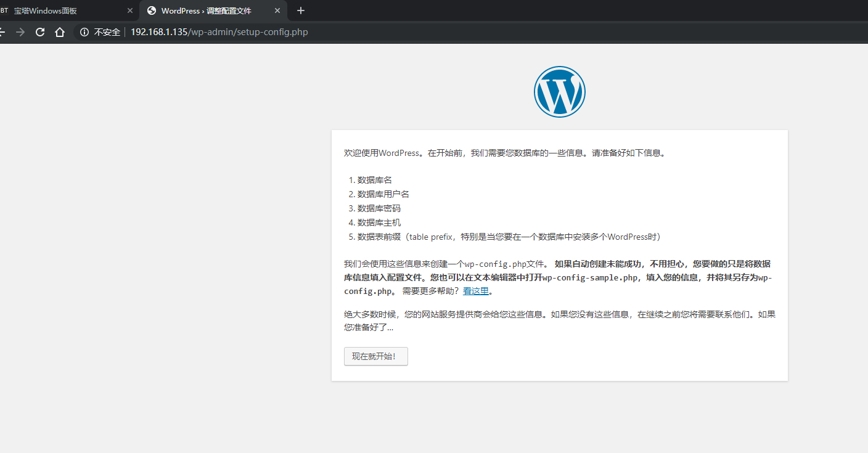Click the 数据库密码 list item

click(x=379, y=208)
